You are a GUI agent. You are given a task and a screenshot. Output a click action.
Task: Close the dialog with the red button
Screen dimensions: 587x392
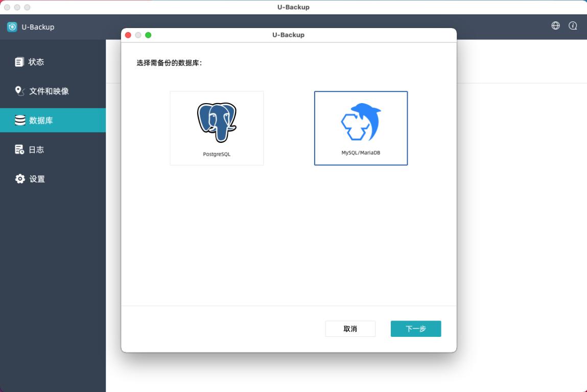tap(128, 35)
